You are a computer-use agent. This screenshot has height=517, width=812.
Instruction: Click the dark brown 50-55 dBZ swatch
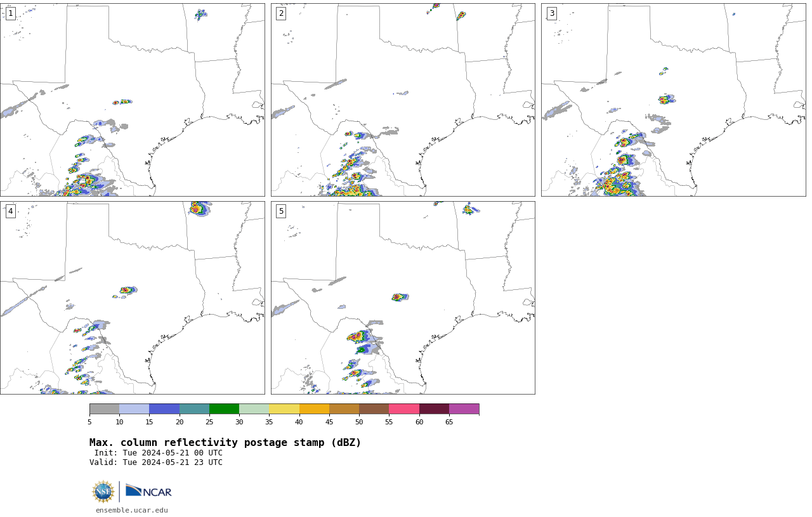coord(374,409)
